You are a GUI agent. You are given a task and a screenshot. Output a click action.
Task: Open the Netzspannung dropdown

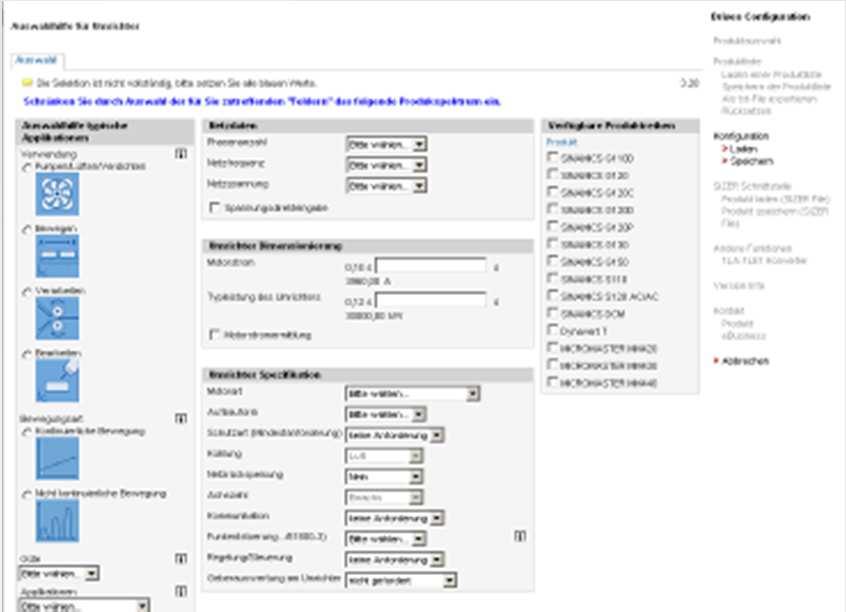coord(386,186)
